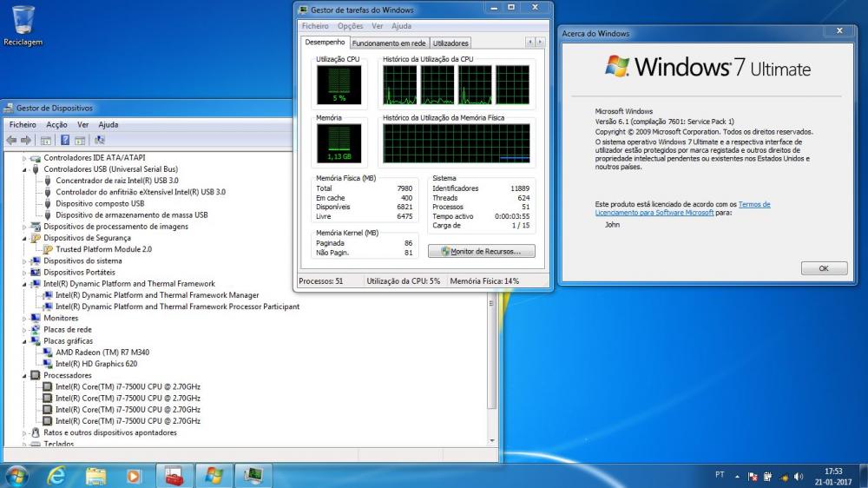Show hidden system tray icons arrow
The image size is (868, 488).
[737, 477]
